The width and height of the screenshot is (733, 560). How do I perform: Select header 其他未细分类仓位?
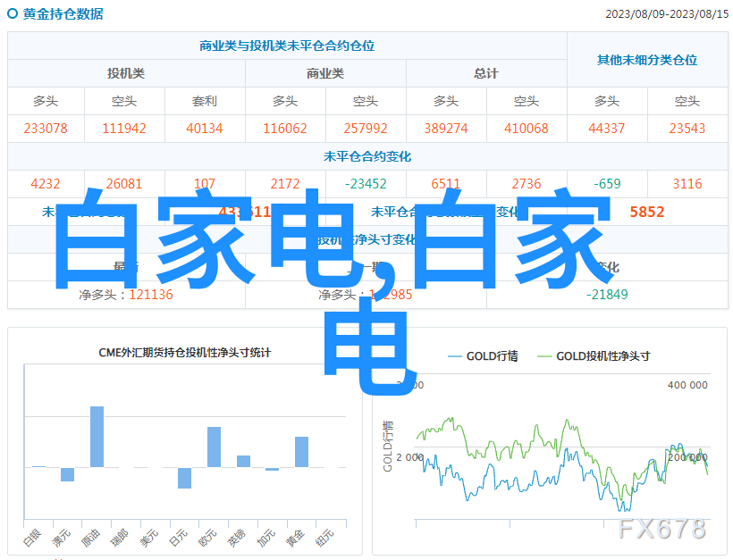click(x=647, y=60)
